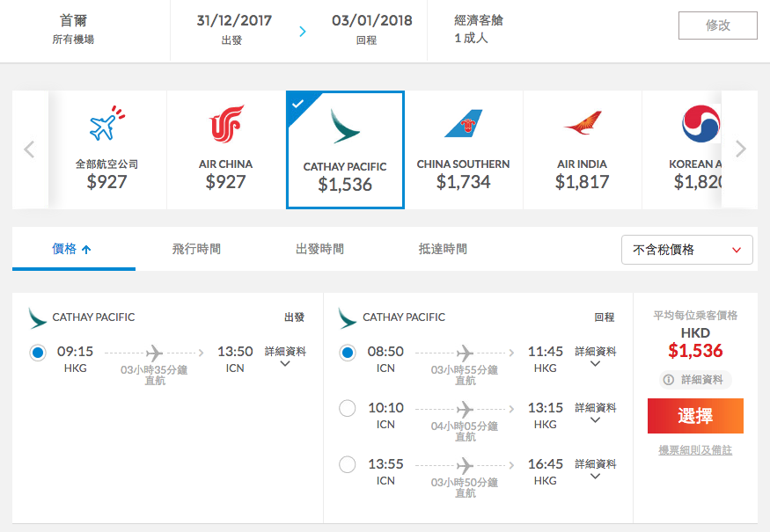
Task: Select the 10:10 ICN return flight
Action: tap(348, 408)
